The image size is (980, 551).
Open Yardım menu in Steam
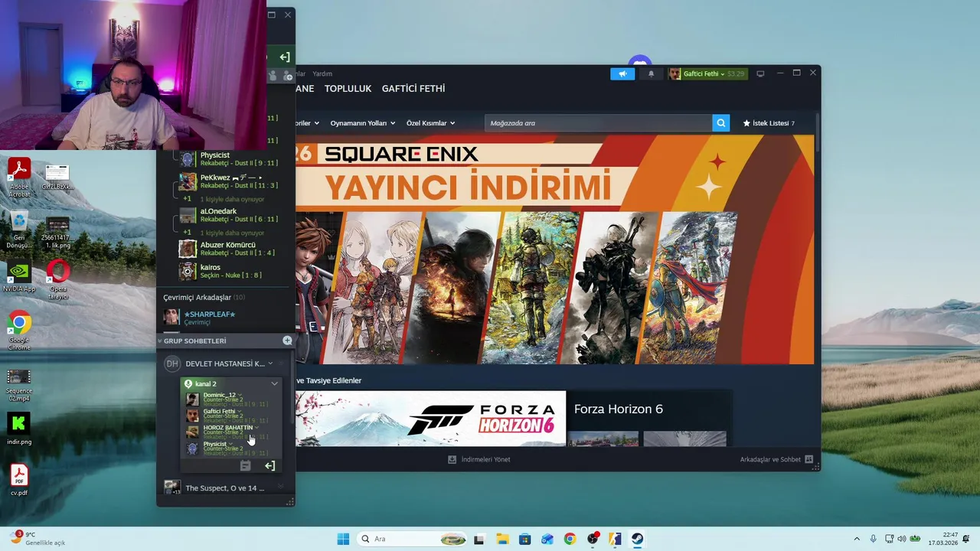coord(322,73)
